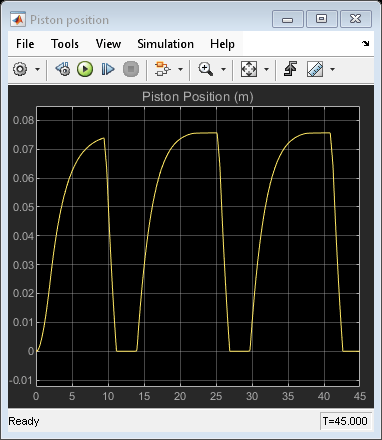Open the Configuration Properties gear icon
Image resolution: width=382 pixels, height=440 pixels.
20,69
